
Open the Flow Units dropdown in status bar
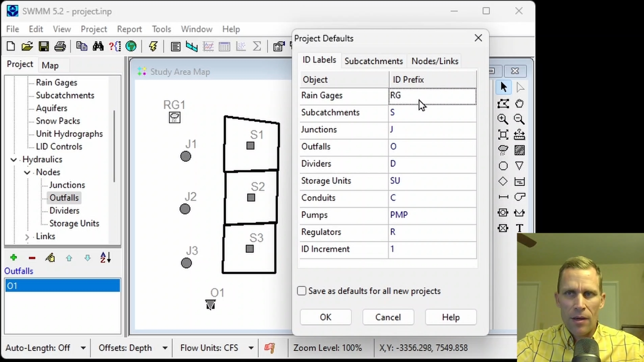tap(251, 348)
